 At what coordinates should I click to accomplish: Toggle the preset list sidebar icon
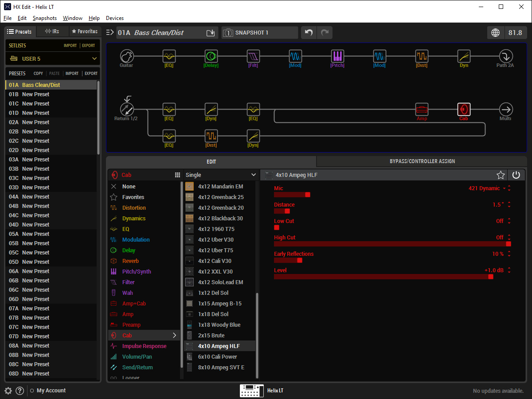point(110,32)
